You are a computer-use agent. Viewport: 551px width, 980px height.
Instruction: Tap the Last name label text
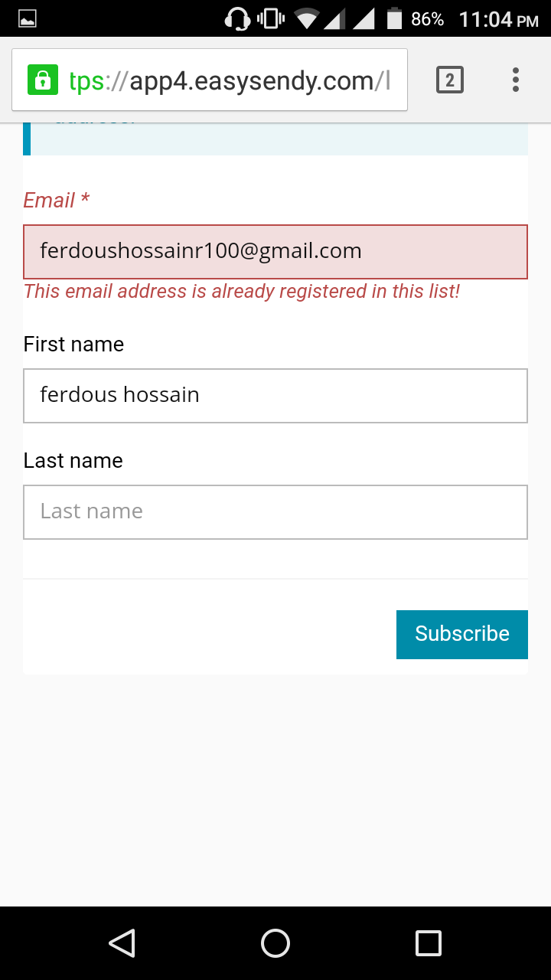(73, 461)
